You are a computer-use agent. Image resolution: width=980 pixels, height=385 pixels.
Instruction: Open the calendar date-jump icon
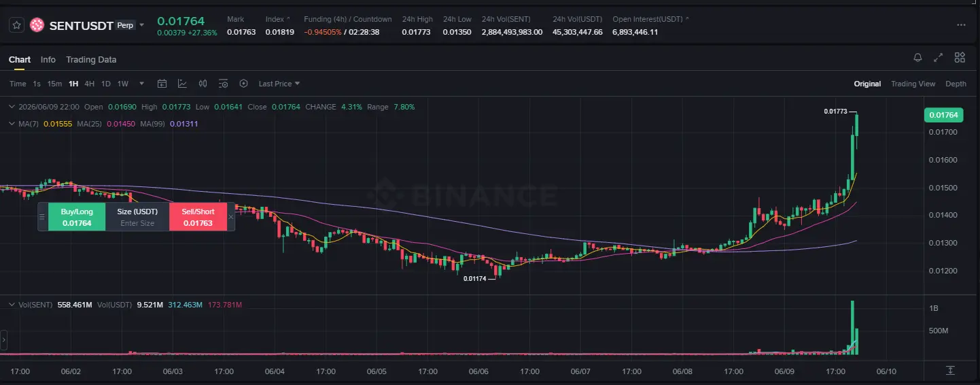pos(162,84)
